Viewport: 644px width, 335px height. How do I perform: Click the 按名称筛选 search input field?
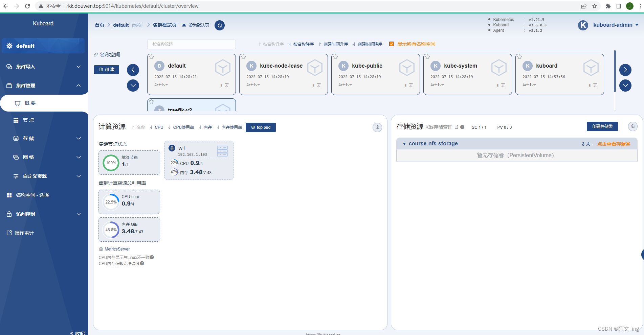191,44
